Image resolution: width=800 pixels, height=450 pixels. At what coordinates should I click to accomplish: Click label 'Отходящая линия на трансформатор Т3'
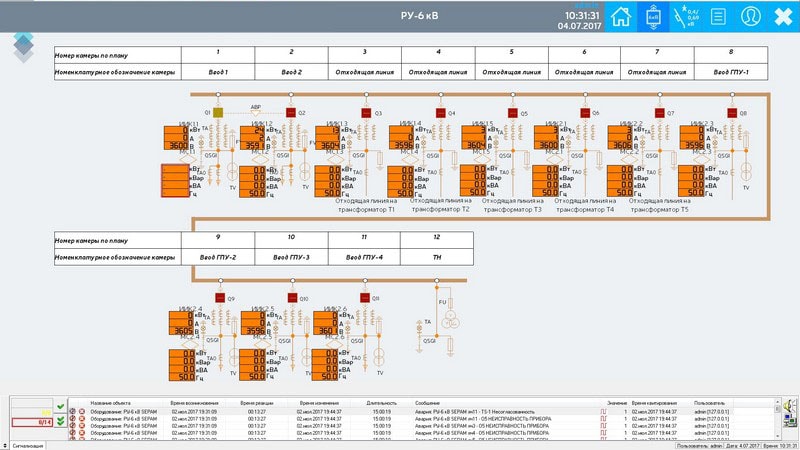(x=513, y=205)
